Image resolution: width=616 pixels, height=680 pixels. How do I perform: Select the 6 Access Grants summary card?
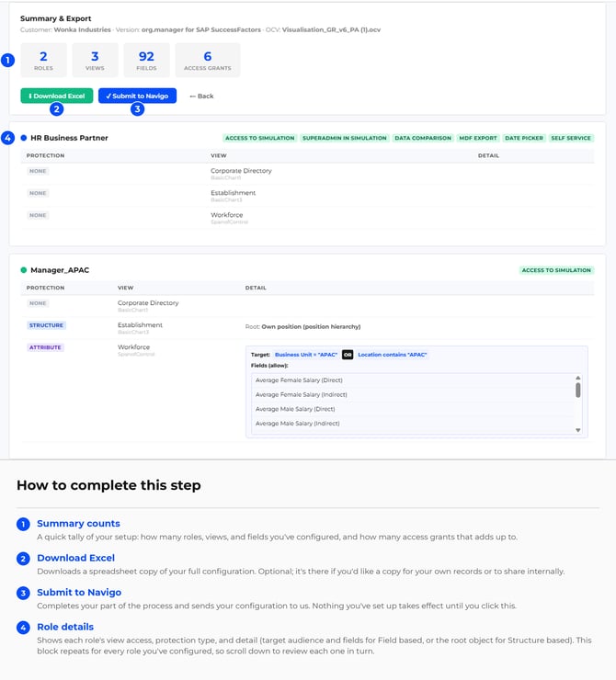point(208,61)
